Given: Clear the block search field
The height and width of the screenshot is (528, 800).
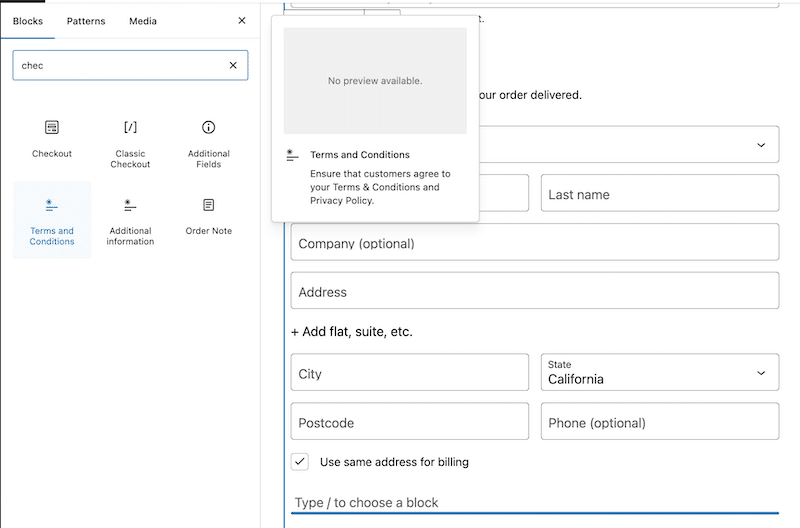Looking at the screenshot, I should (x=233, y=65).
